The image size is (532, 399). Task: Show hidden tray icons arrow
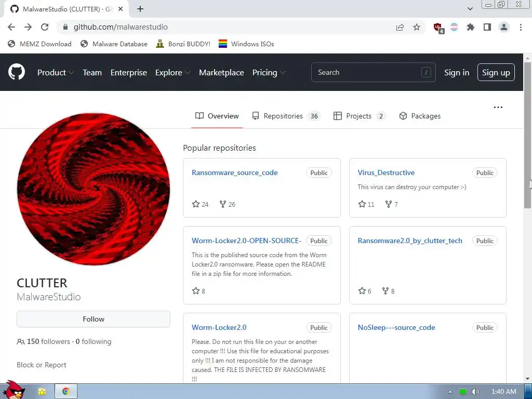(450, 392)
